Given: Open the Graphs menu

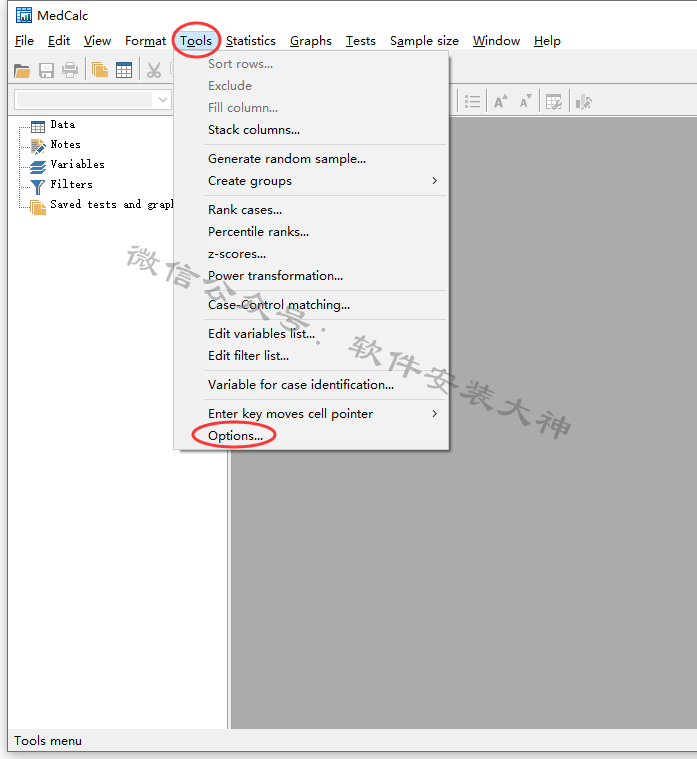Looking at the screenshot, I should [311, 41].
